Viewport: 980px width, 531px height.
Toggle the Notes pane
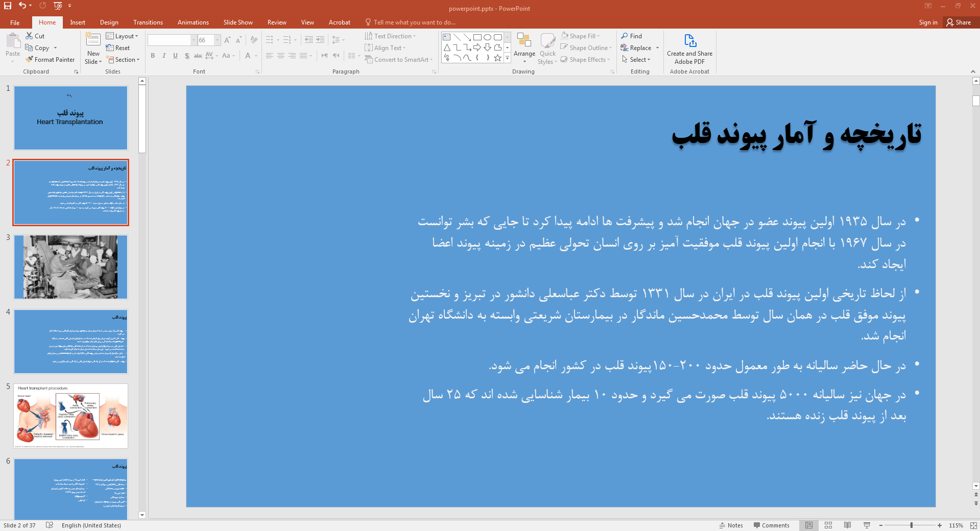(731, 525)
